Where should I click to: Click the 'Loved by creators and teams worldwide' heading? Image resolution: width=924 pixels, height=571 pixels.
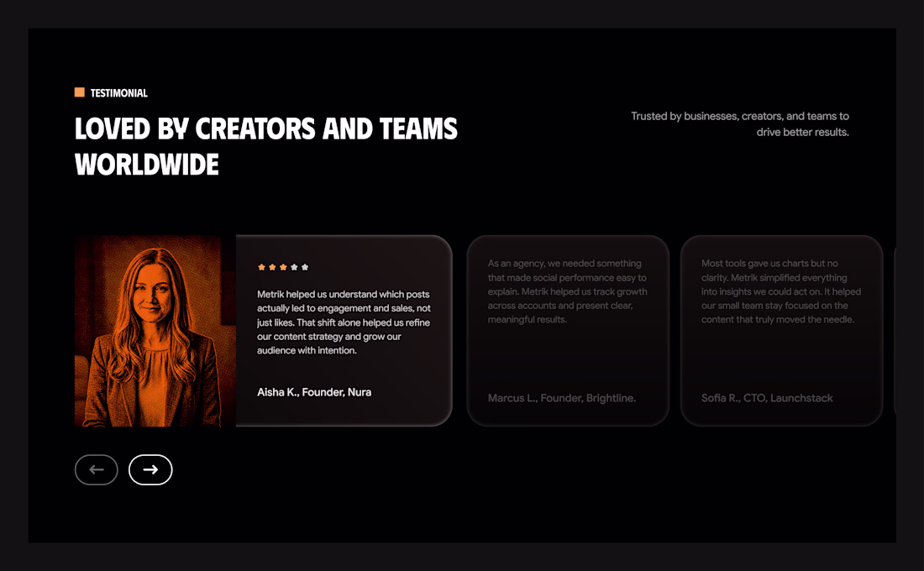[265, 147]
